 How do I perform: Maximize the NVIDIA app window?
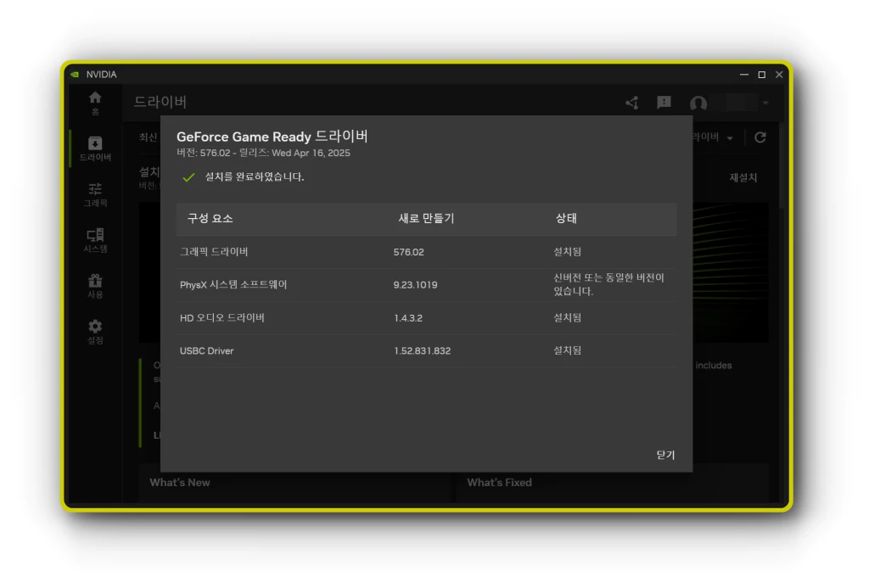click(x=761, y=75)
